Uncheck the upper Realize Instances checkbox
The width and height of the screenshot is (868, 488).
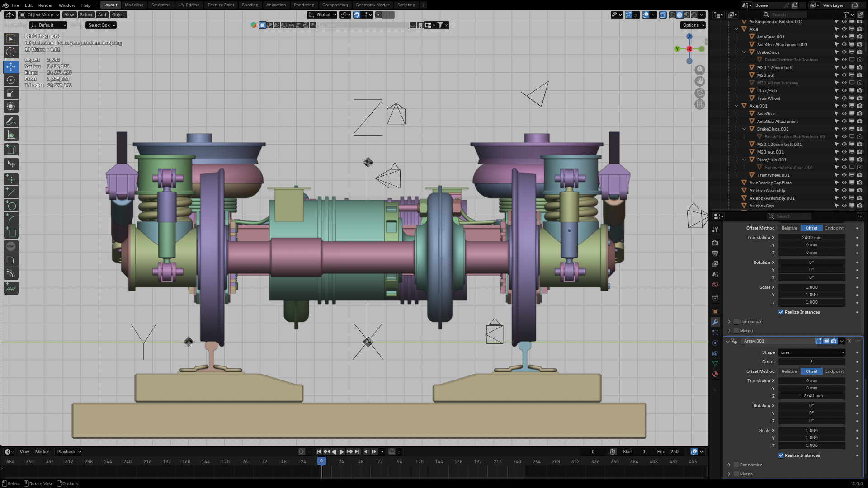pos(781,312)
